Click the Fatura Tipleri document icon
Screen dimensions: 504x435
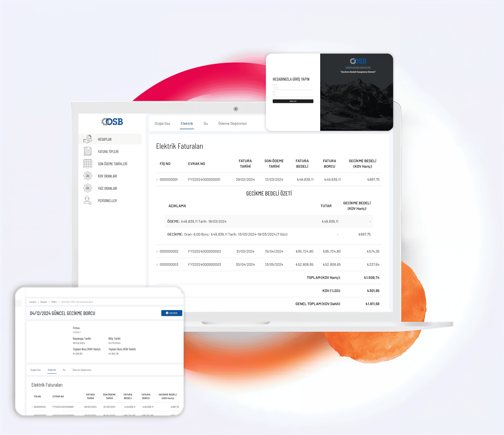point(88,151)
